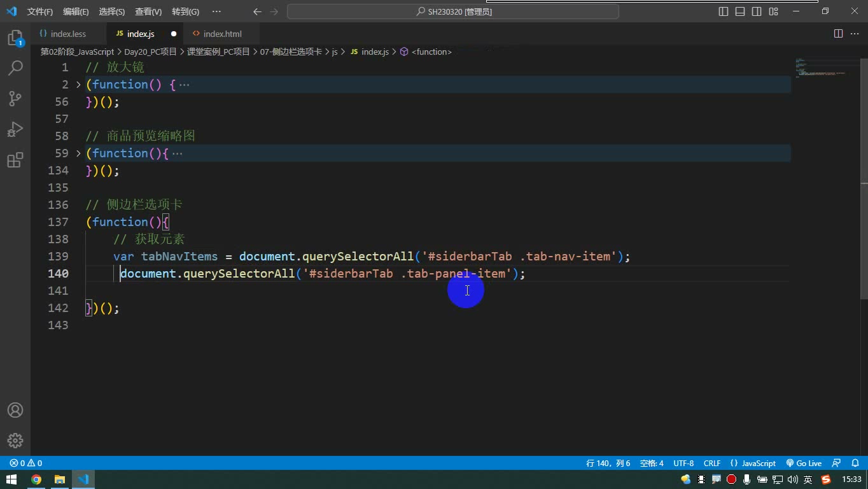This screenshot has height=489, width=868.
Task: Open the overflow ··· menu in menu bar
Action: tap(216, 11)
